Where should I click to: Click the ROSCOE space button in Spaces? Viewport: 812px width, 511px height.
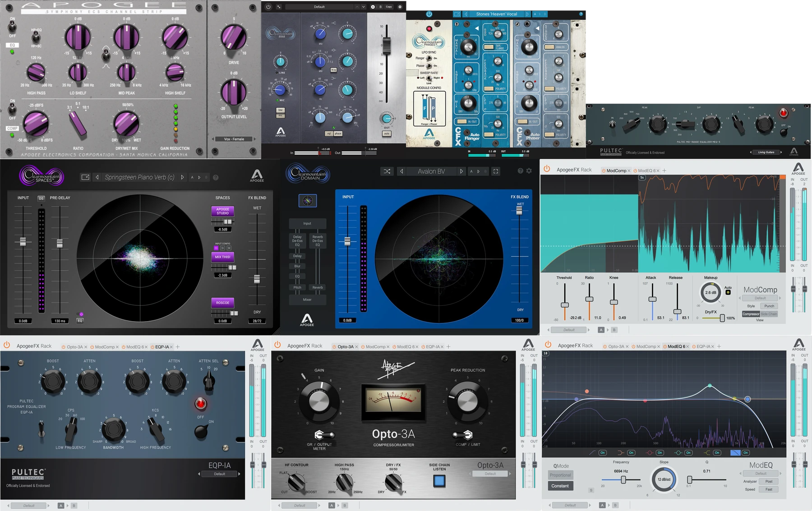point(222,303)
